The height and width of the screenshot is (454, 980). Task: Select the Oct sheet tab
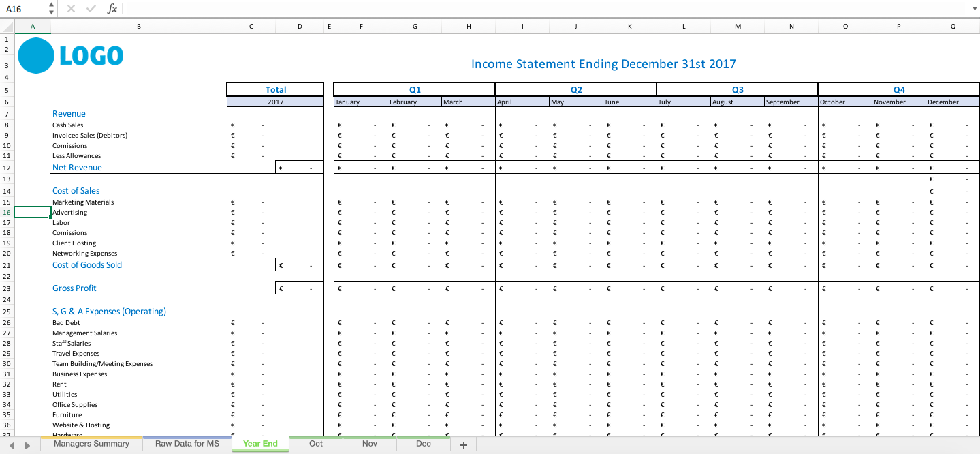pos(315,444)
